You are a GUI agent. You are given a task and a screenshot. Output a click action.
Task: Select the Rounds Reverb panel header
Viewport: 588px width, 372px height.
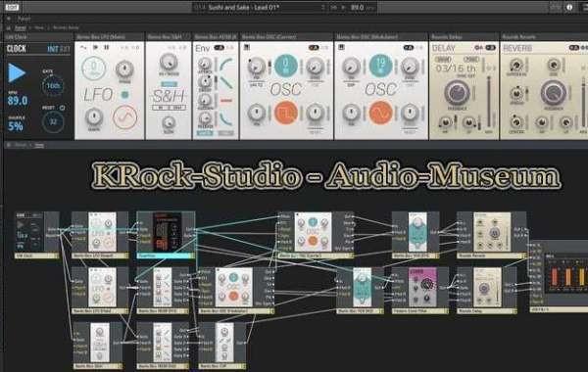pos(544,37)
